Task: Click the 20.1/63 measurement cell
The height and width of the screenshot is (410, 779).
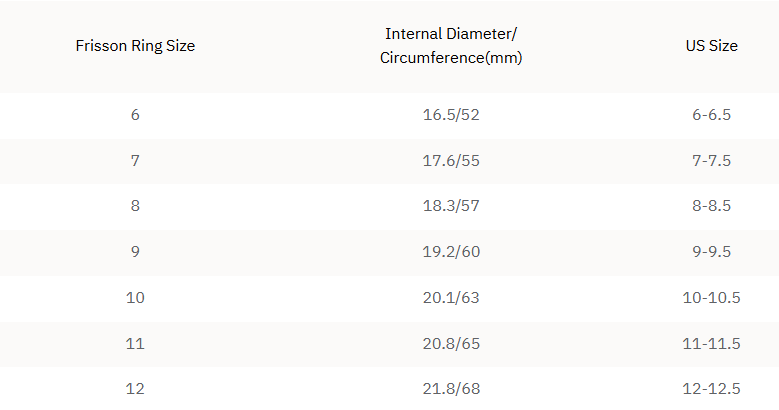Action: click(451, 298)
